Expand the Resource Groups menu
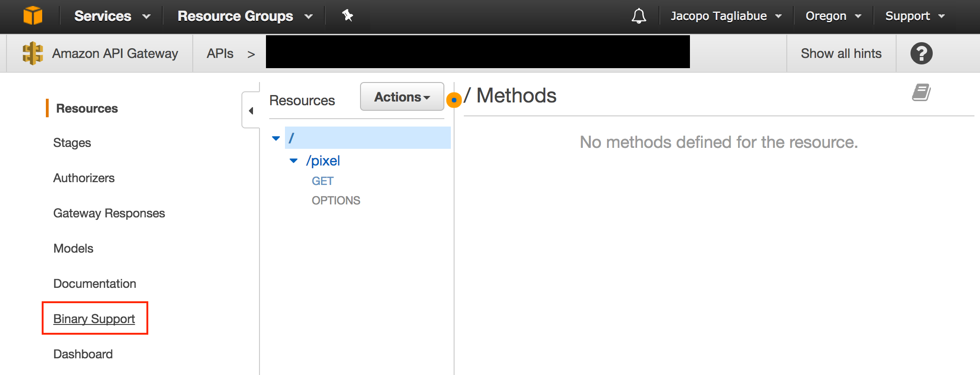Viewport: 980px width, 375px height. tap(245, 16)
